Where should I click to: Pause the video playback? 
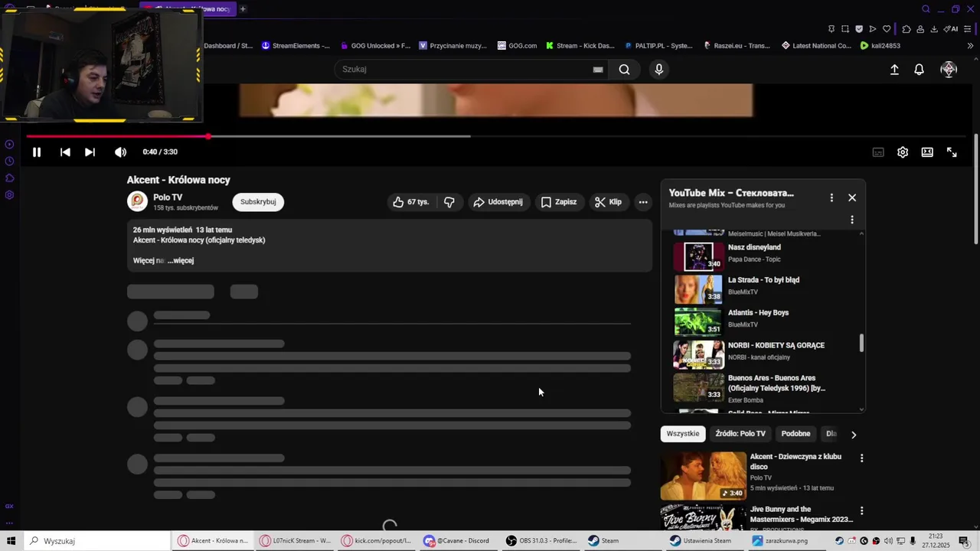(x=36, y=152)
